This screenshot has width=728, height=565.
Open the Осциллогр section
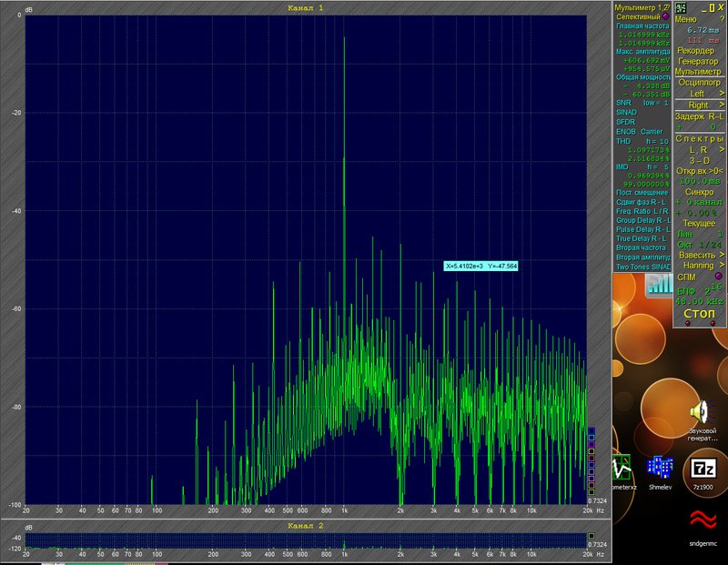click(699, 82)
